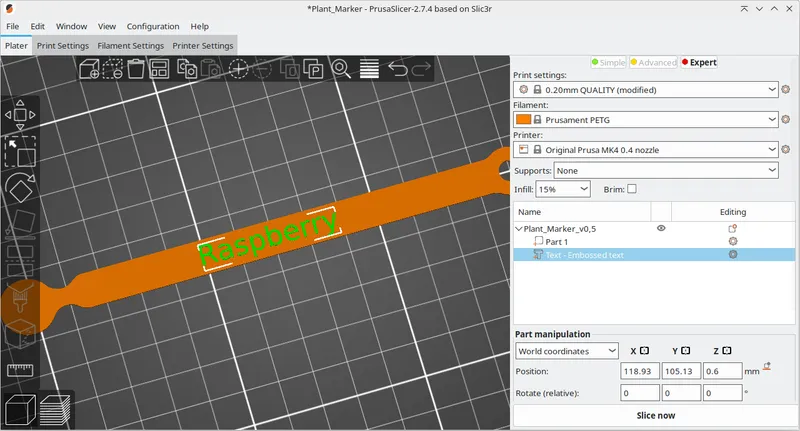Image resolution: width=800 pixels, height=431 pixels.
Task: Click the Search magnifier icon
Action: tap(341, 68)
